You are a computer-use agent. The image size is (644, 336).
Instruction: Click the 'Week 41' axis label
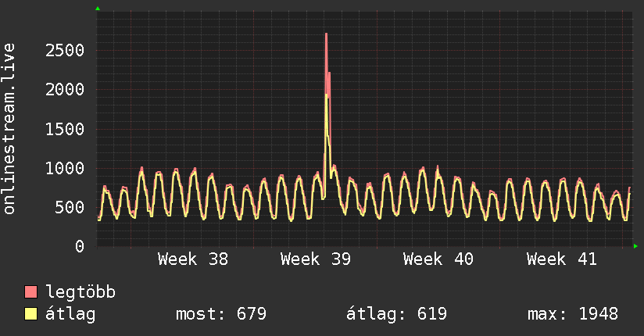pyautogui.click(x=561, y=259)
